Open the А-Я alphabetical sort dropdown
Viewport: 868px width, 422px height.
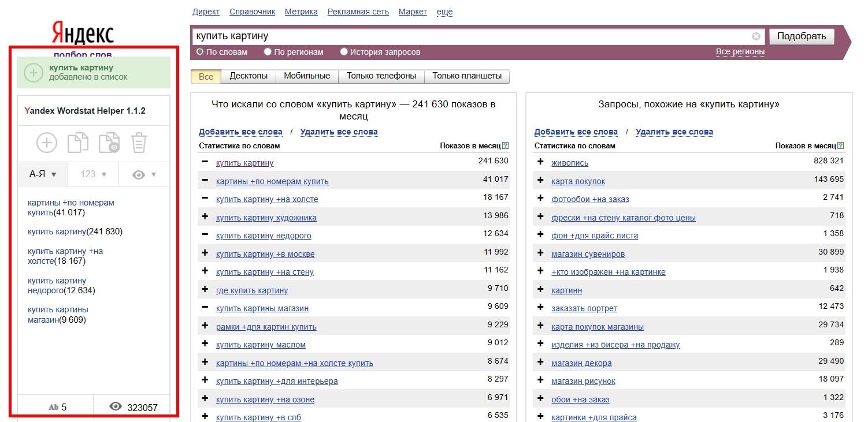(43, 174)
